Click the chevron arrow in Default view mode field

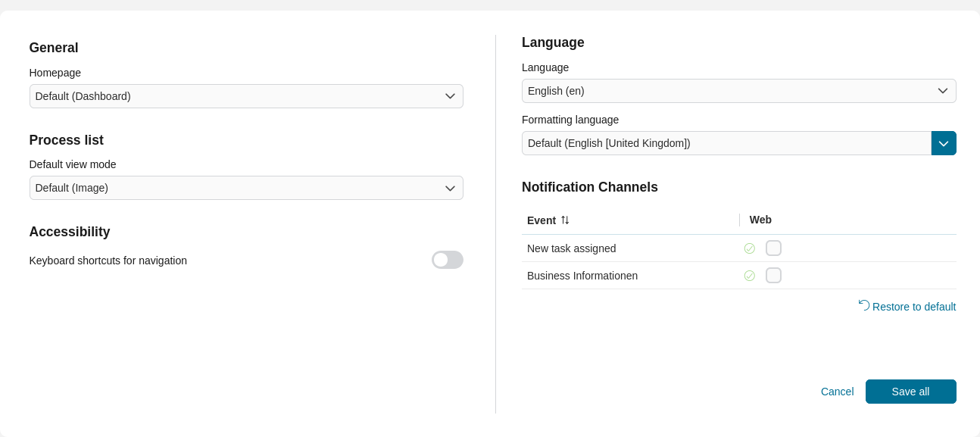point(450,188)
